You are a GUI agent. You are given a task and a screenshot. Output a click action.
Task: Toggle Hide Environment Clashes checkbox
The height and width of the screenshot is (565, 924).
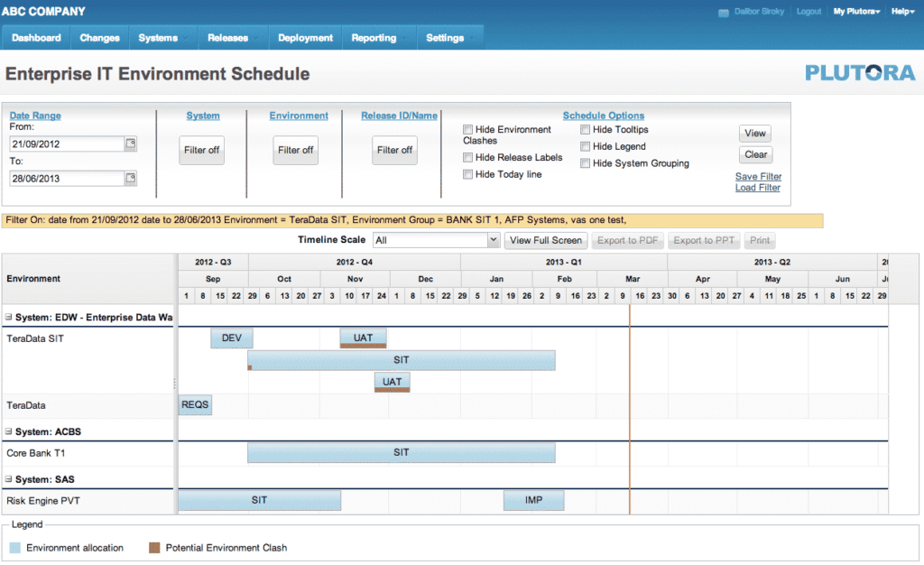(468, 130)
